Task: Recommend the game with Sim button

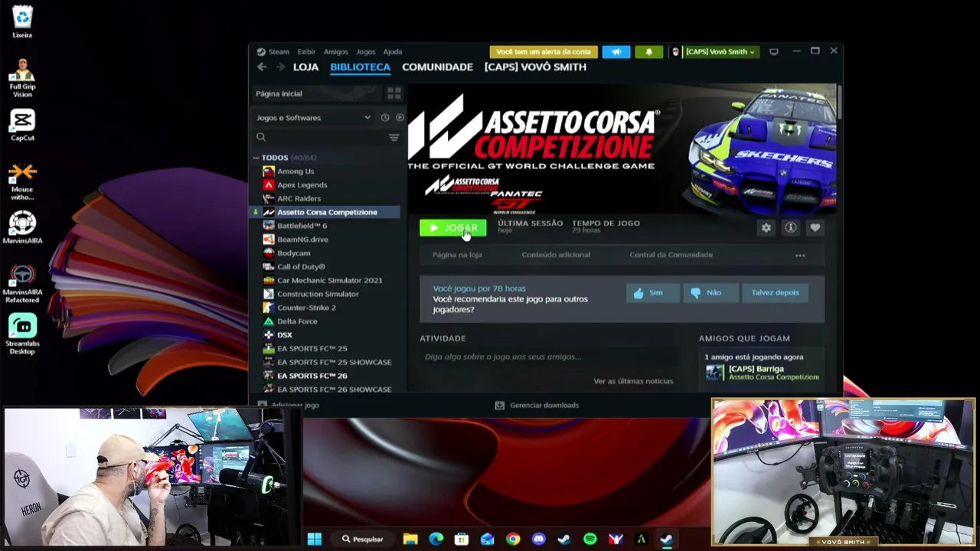Action: point(653,293)
